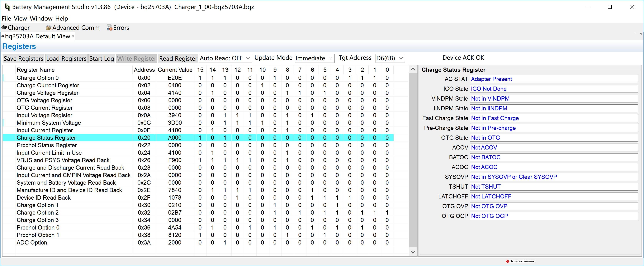This screenshot has width=644, height=266.
Task: Toggle bit 10 of Charge Current Register
Action: [262, 86]
